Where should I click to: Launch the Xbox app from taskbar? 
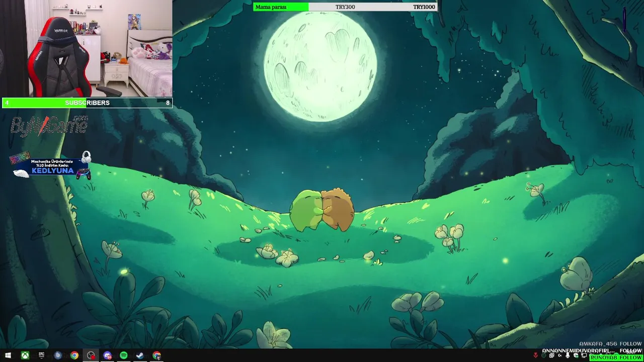[x=25, y=355]
